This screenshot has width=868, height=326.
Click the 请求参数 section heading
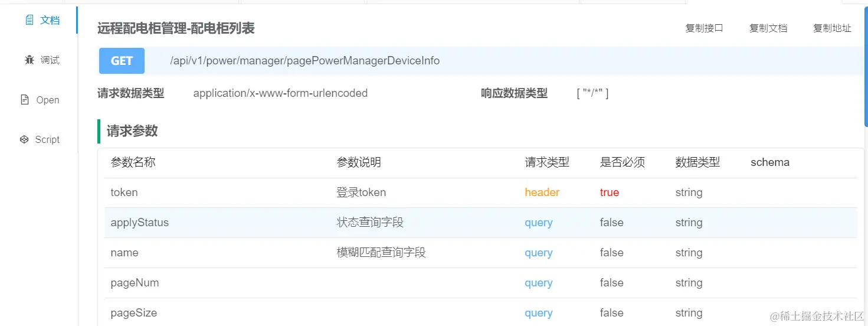pyautogui.click(x=132, y=131)
